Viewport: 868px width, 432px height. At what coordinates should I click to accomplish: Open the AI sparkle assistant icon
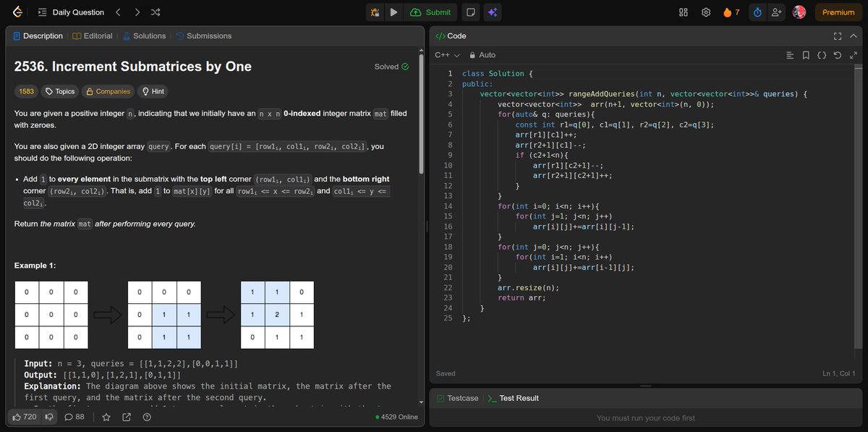click(x=493, y=12)
